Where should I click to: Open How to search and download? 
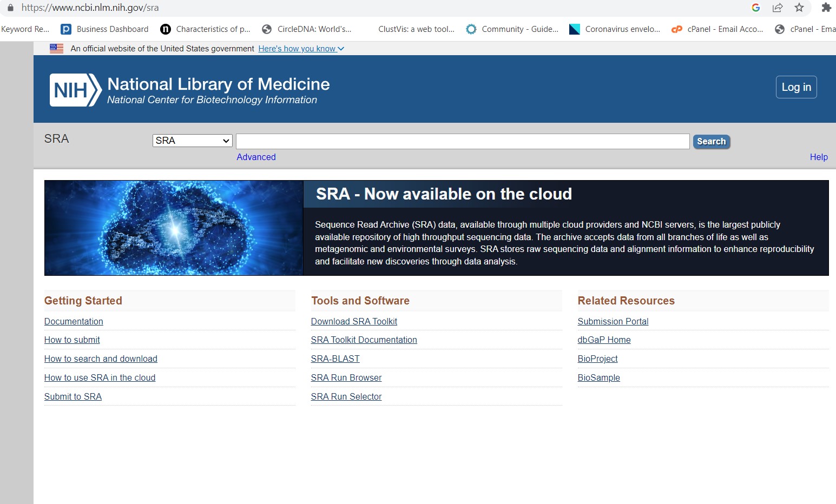pyautogui.click(x=101, y=359)
